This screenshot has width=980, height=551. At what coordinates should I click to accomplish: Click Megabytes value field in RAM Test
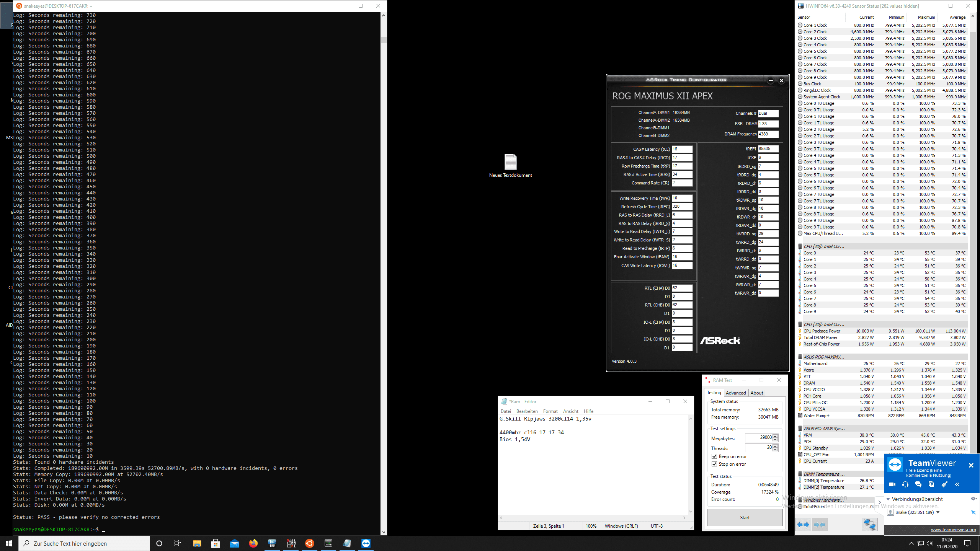click(x=759, y=438)
